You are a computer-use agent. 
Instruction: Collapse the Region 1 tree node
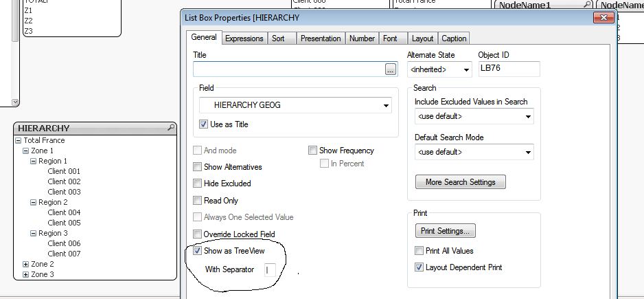pos(34,161)
